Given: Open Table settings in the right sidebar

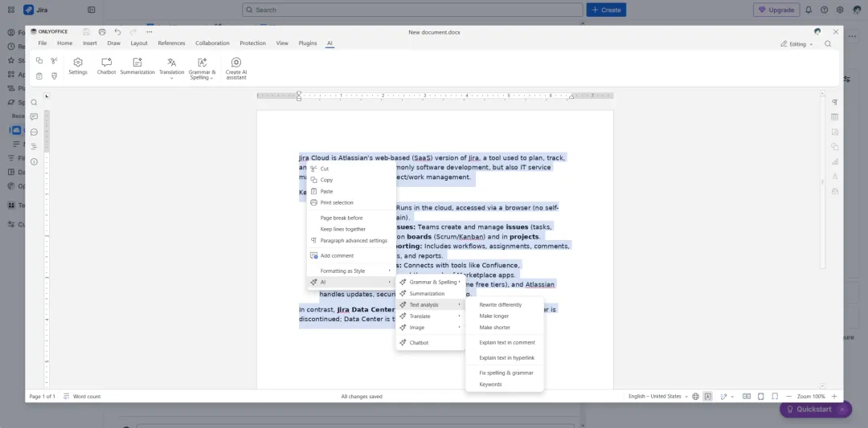Looking at the screenshot, I should point(835,116).
